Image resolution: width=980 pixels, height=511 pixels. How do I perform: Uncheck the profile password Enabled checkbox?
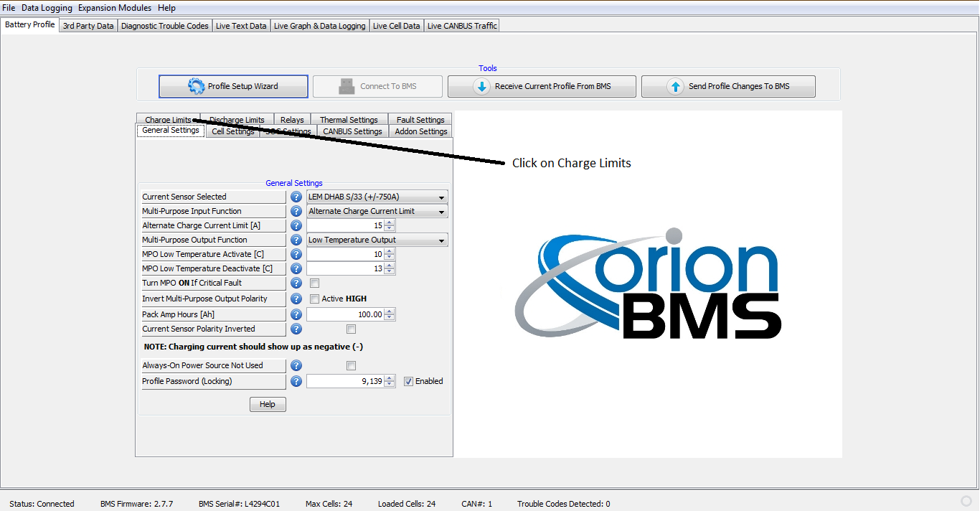coord(408,381)
